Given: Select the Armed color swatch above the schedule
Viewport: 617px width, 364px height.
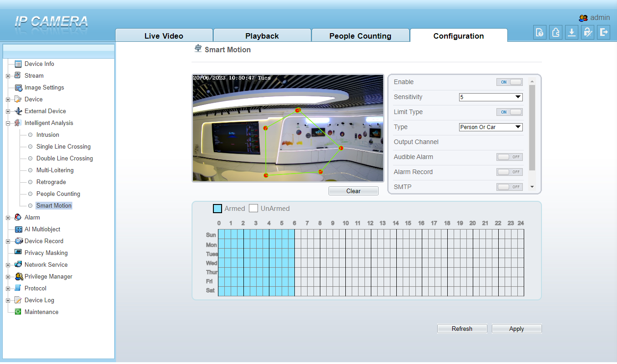Looking at the screenshot, I should [217, 208].
